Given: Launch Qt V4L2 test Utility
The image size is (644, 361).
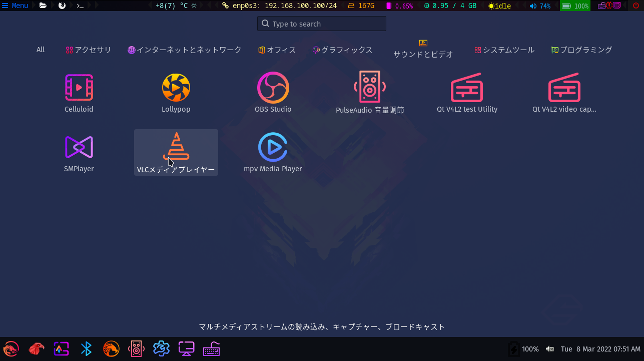Looking at the screenshot, I should [x=467, y=93].
